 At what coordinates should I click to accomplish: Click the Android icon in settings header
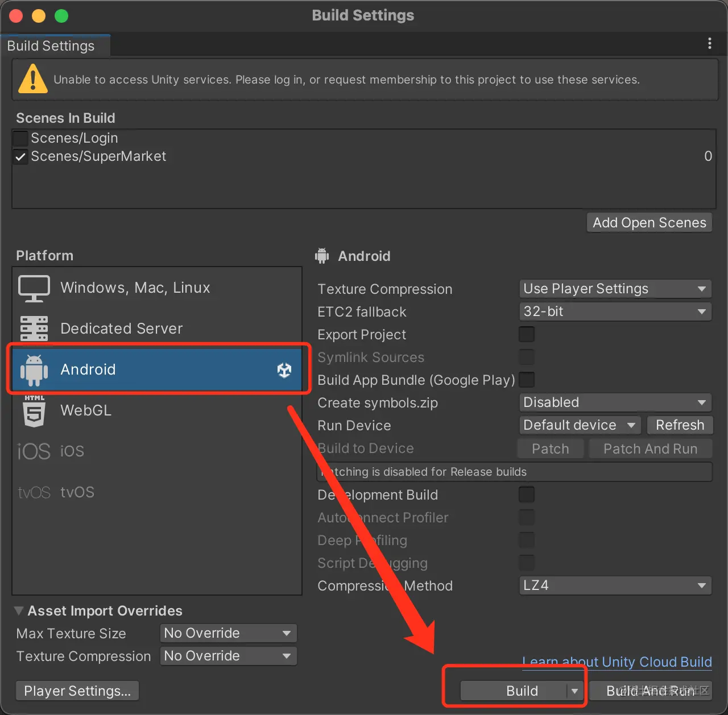(x=322, y=256)
